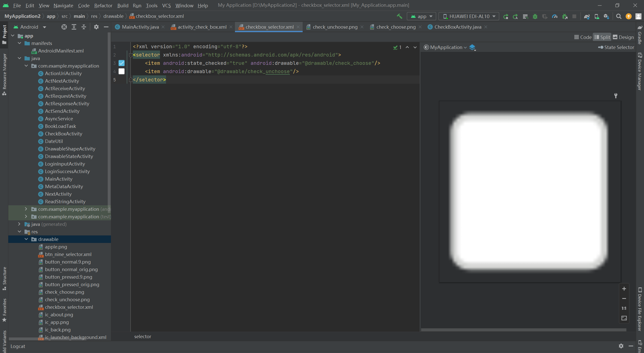Open the app run configuration dropdown
The image size is (644, 353).
click(x=421, y=16)
